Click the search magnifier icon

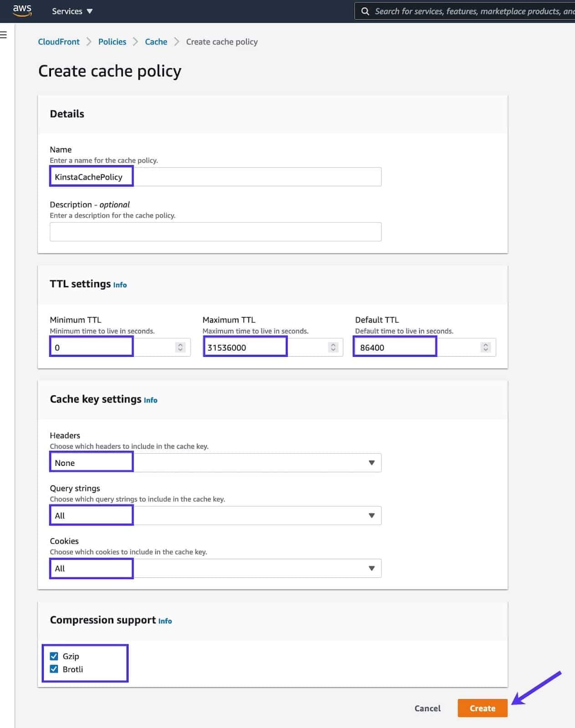[365, 11]
